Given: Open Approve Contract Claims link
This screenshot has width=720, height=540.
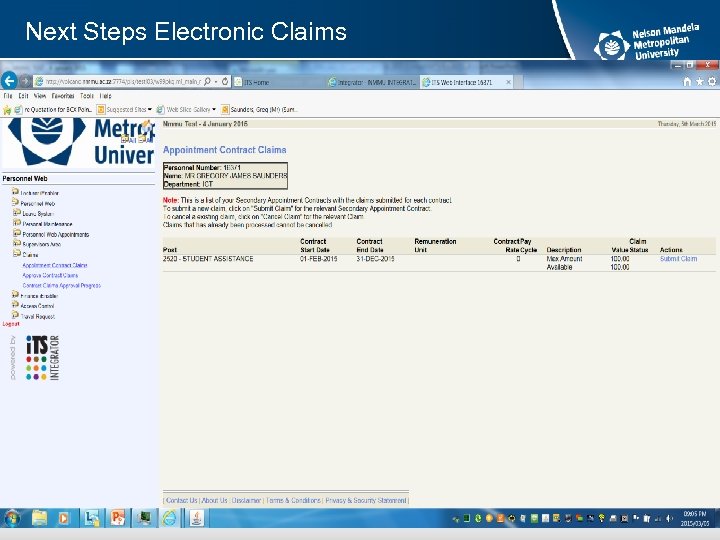Looking at the screenshot, I should [x=50, y=276].
